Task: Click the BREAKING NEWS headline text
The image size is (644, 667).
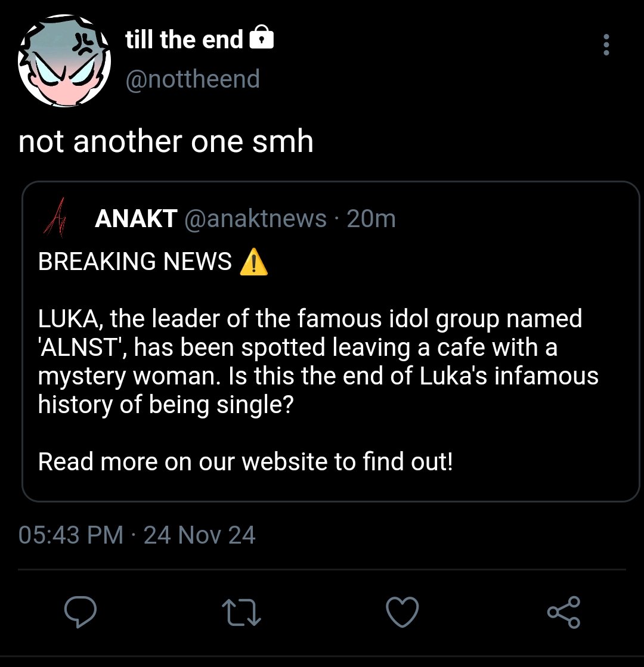Action: [135, 261]
